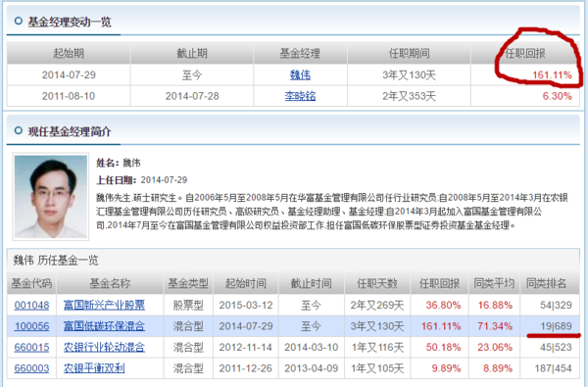This screenshot has height=387, width=588.
Task: Select the 6.30% return value
Action: click(557, 96)
